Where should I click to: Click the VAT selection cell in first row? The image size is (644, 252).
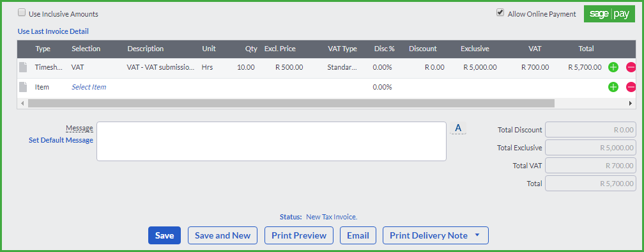coord(77,67)
